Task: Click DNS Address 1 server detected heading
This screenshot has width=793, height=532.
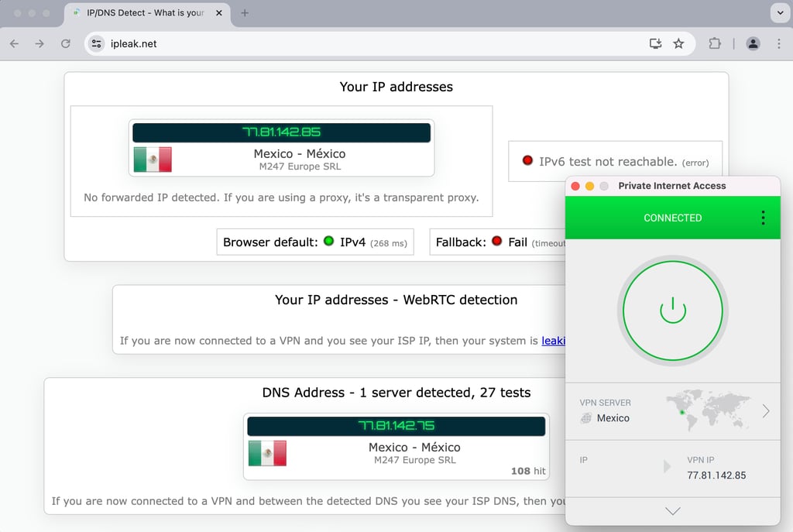Action: pos(396,393)
